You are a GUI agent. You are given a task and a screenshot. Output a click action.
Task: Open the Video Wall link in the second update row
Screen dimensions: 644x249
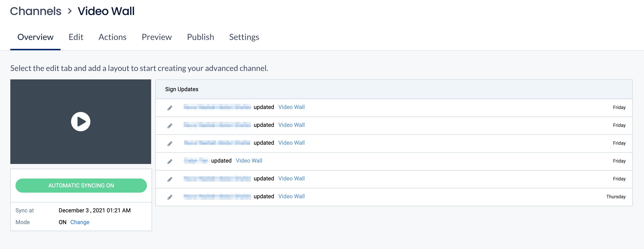pyautogui.click(x=291, y=125)
